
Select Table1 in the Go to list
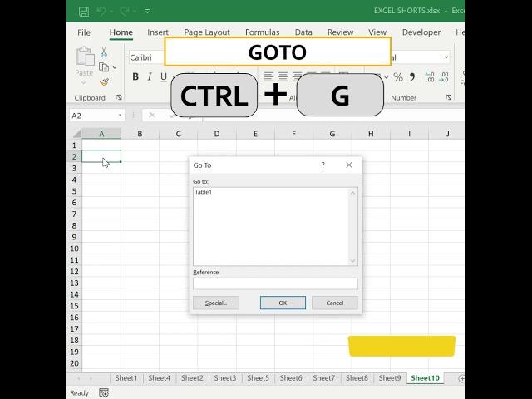(x=203, y=192)
